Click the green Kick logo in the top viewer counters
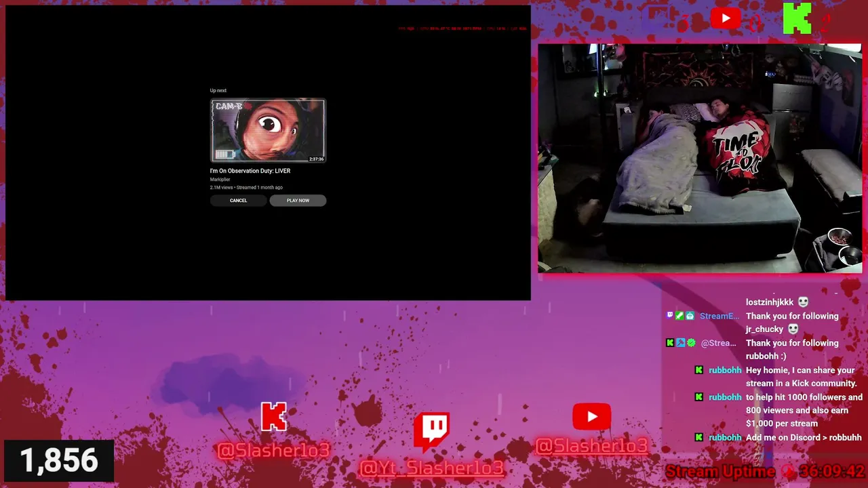Screen dimensions: 868x488 coord(797,18)
